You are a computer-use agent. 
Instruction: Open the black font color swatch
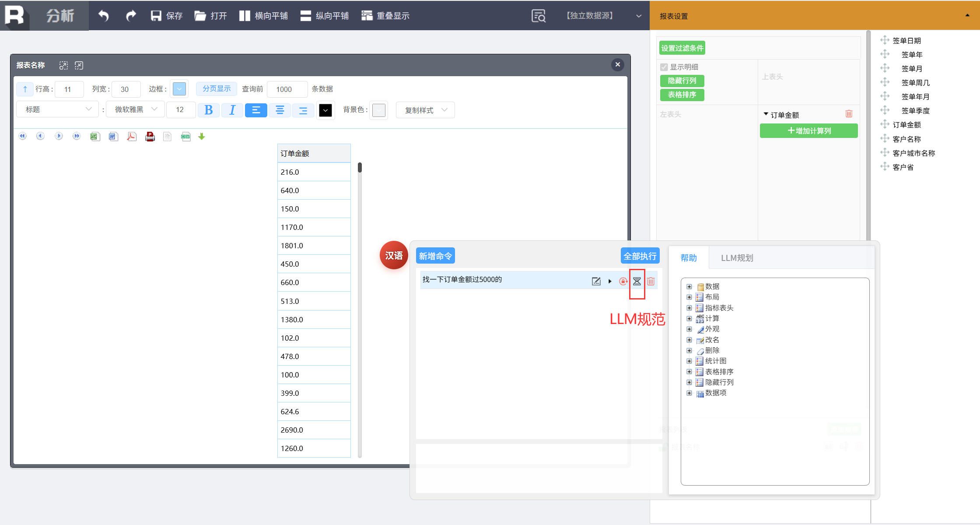[x=325, y=110]
